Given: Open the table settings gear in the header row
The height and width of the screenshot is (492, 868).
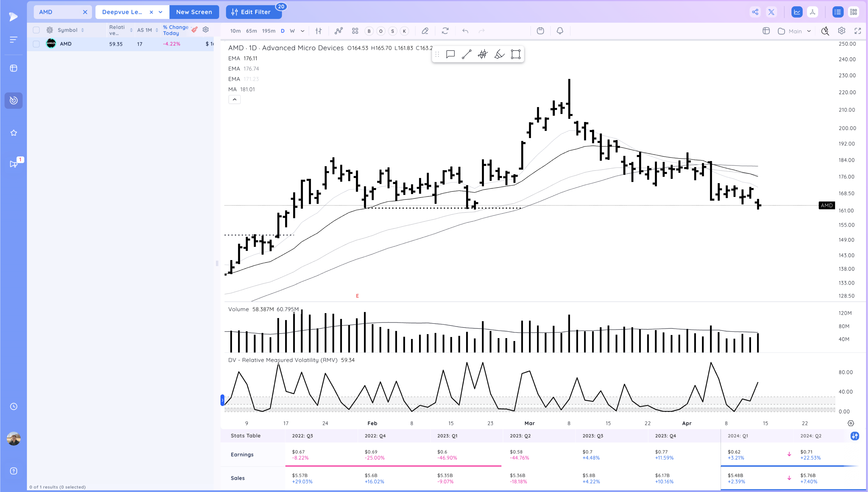Looking at the screenshot, I should (205, 30).
